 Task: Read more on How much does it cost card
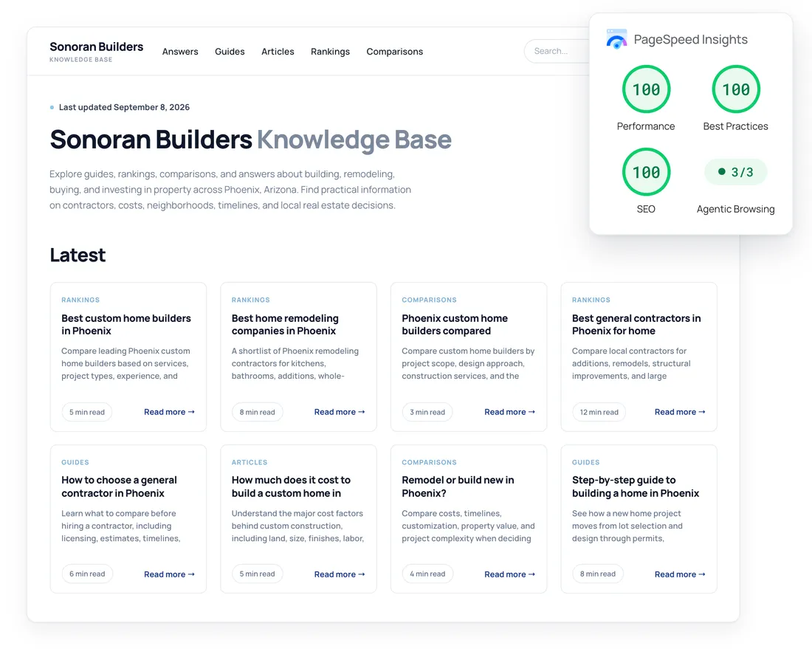(x=340, y=574)
